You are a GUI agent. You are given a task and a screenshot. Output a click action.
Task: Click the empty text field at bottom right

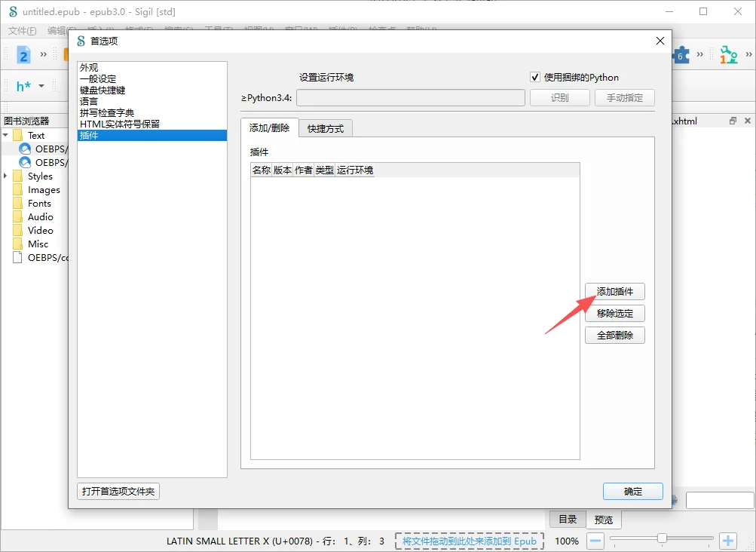click(x=720, y=501)
